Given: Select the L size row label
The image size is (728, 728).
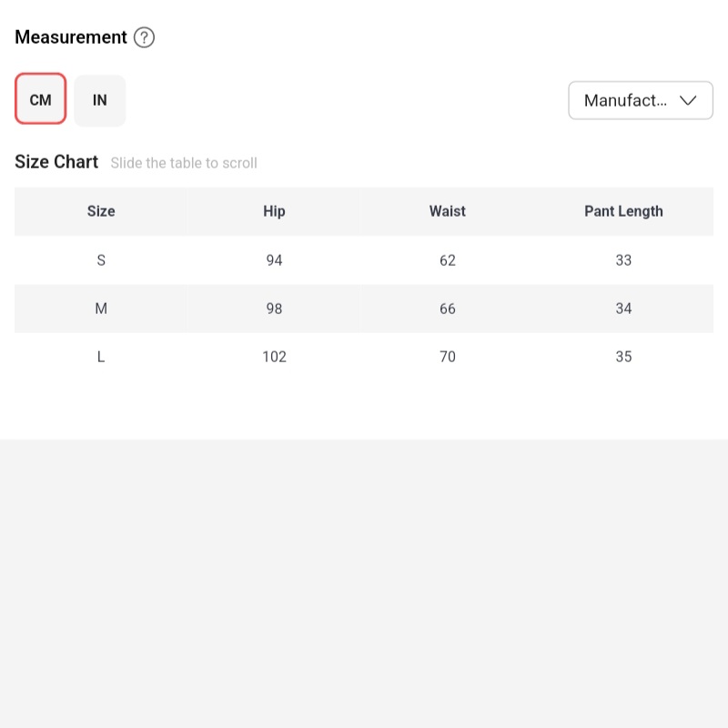Looking at the screenshot, I should click(101, 357).
